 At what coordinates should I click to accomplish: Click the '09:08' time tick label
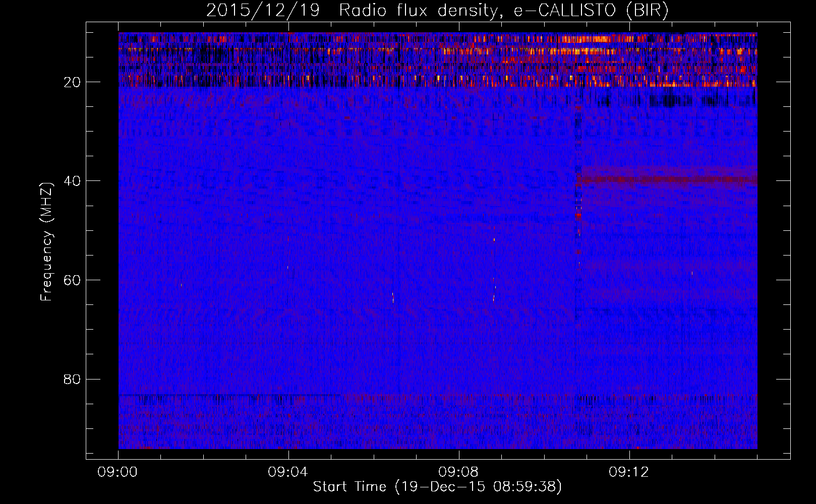pos(458,472)
